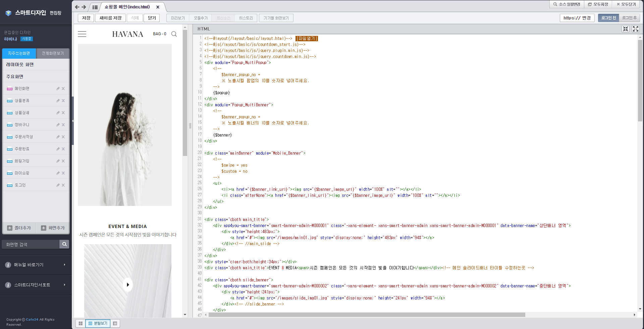The image size is (644, 329).
Task: Open 미리보기 preview
Action: click(x=178, y=18)
